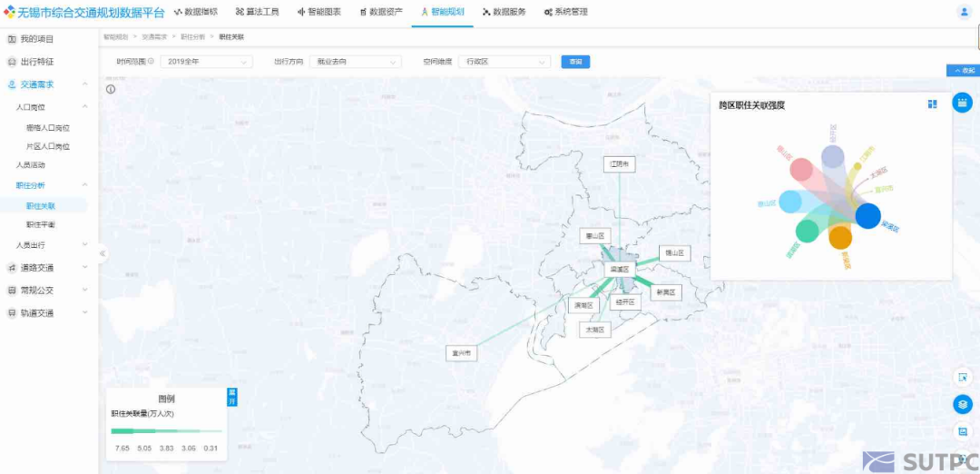Screen dimensions: 980x474
Task: Expand the 常规公交 section chevron
Action: (85, 291)
